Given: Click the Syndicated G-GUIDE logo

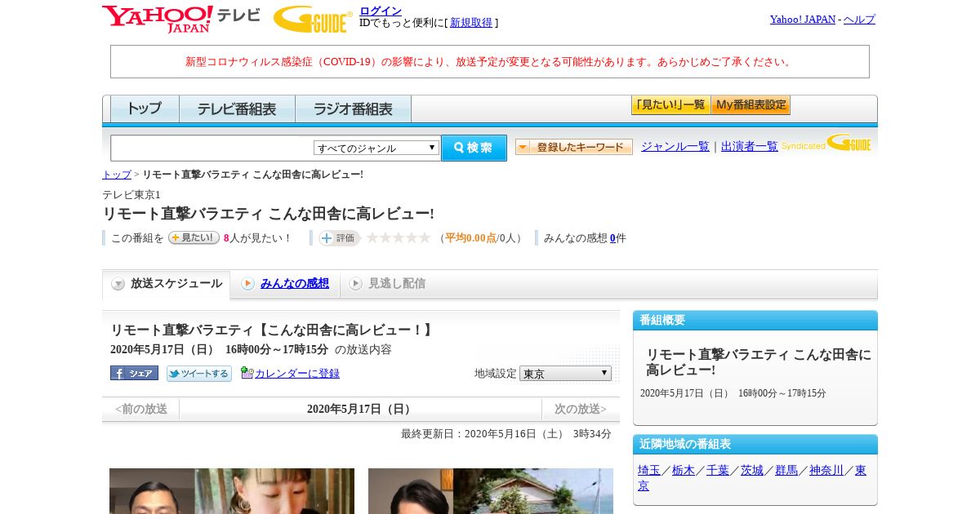Looking at the screenshot, I should (x=826, y=144).
